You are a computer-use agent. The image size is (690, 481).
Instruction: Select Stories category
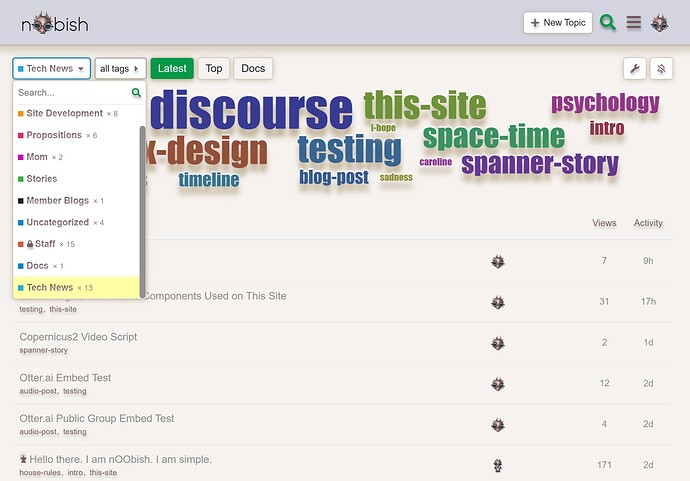77,178
